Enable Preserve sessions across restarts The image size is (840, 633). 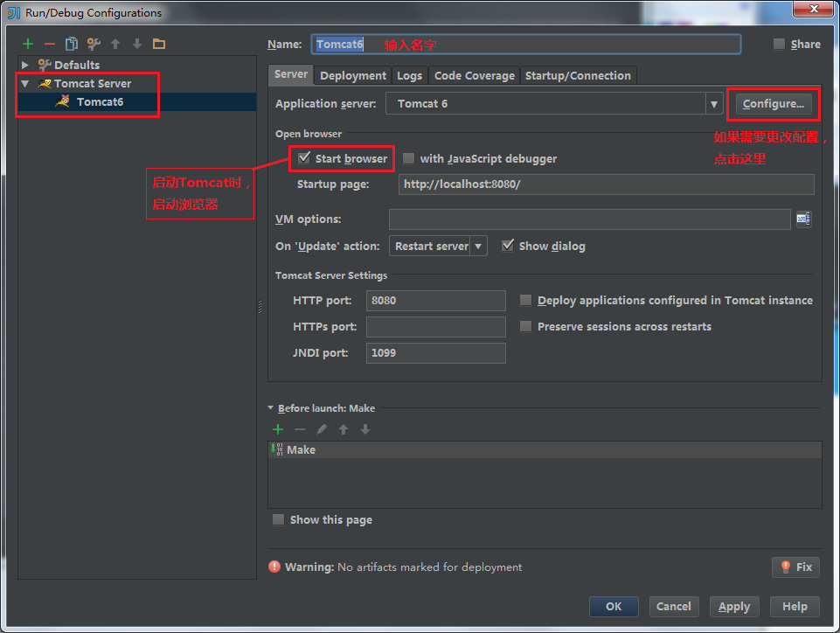tap(526, 326)
